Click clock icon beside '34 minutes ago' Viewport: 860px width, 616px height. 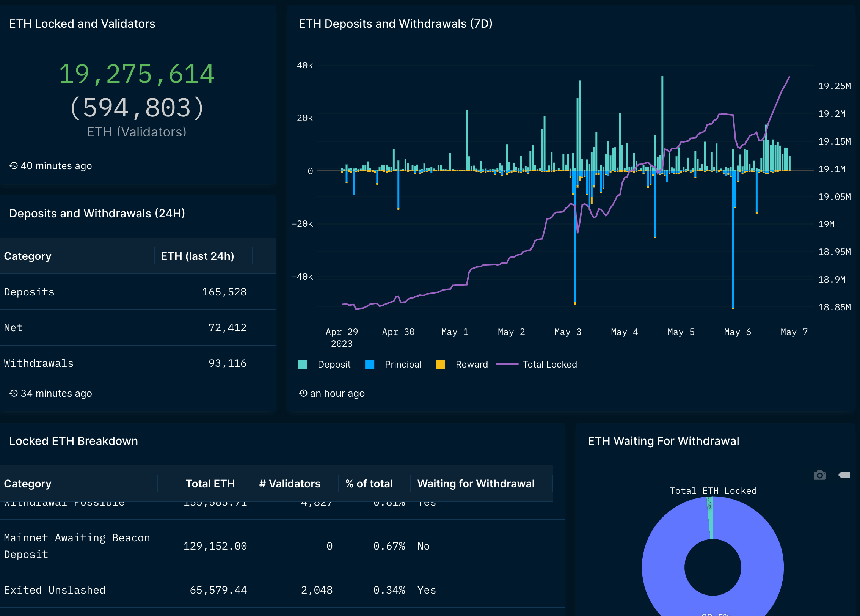click(14, 393)
